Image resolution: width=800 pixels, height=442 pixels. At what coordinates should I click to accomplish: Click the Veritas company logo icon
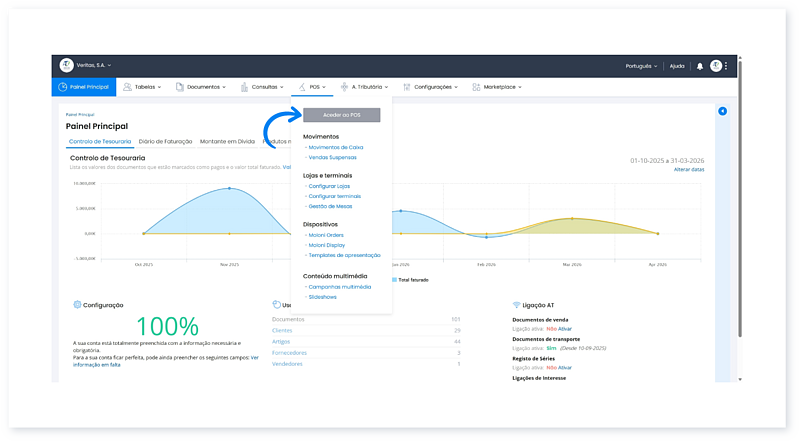pos(67,65)
